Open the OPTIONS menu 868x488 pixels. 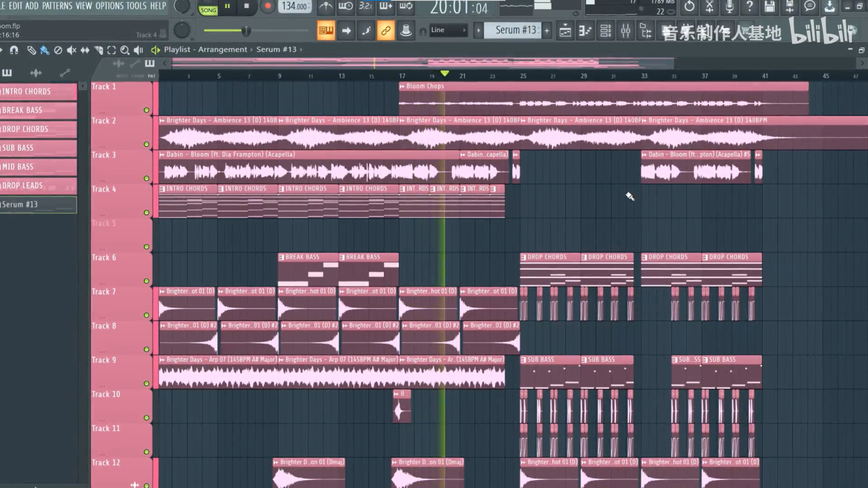point(109,6)
